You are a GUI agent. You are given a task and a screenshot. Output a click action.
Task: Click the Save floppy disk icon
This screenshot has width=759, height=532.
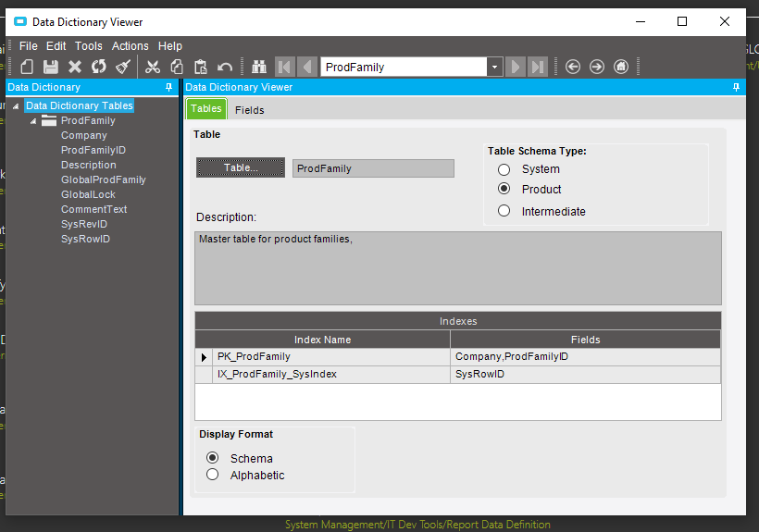(x=51, y=67)
